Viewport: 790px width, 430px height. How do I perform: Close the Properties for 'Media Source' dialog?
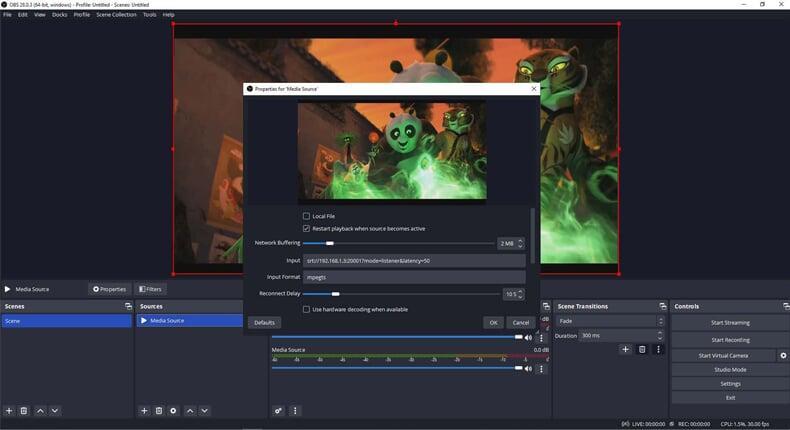click(x=534, y=89)
